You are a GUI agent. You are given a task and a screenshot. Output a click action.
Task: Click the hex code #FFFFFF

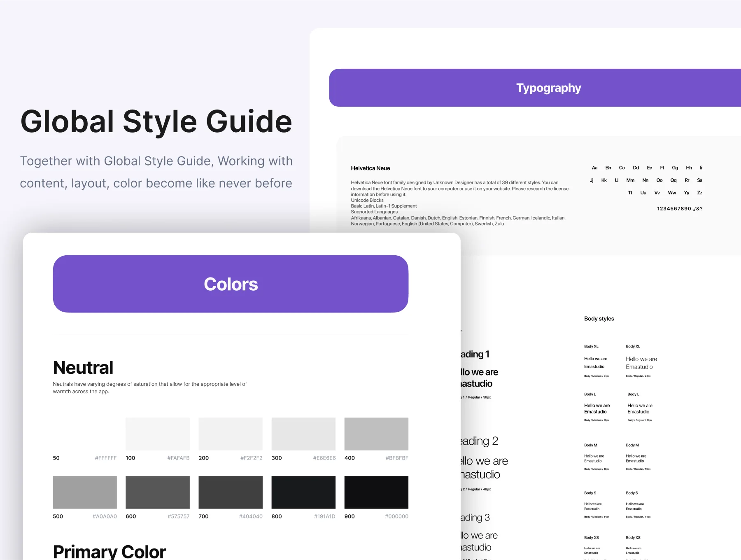[x=106, y=458]
